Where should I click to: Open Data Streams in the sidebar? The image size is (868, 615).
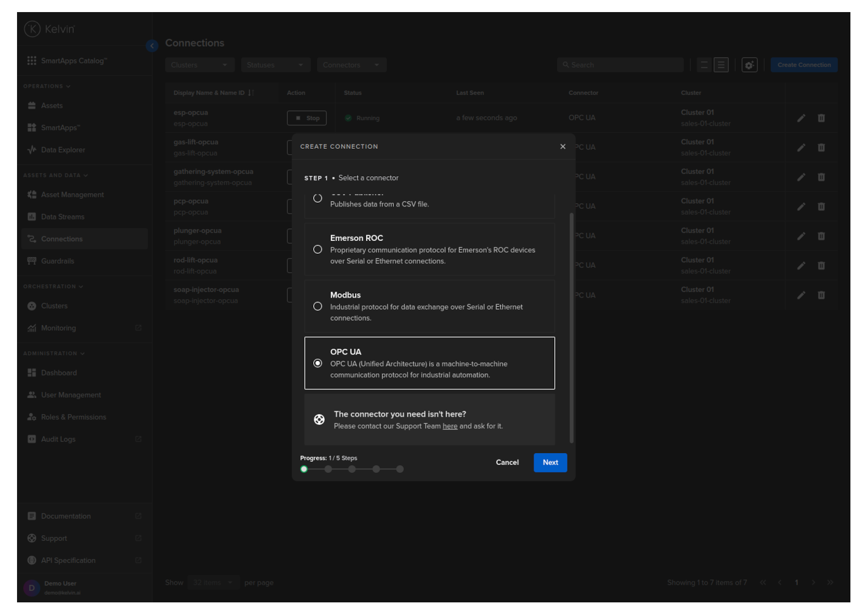[63, 217]
